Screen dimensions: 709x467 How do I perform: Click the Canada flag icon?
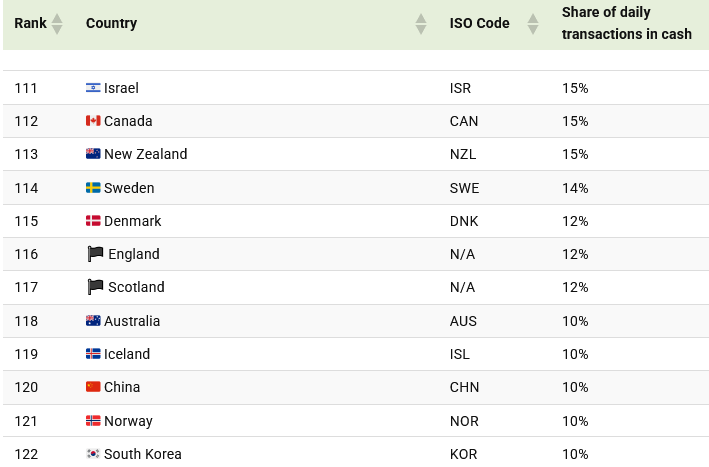coord(93,121)
